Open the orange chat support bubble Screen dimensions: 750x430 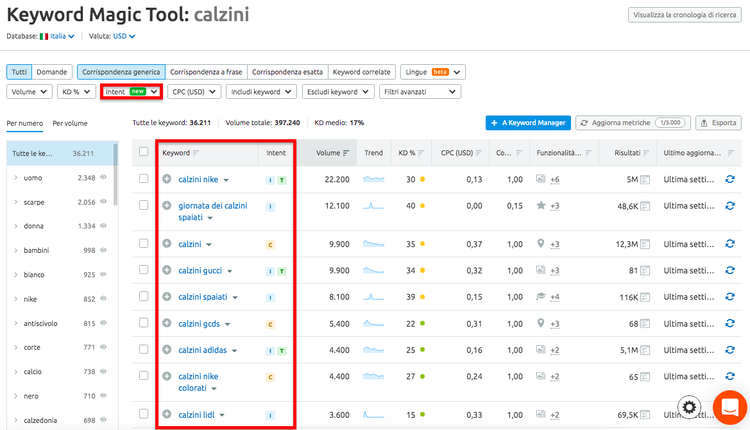point(729,408)
